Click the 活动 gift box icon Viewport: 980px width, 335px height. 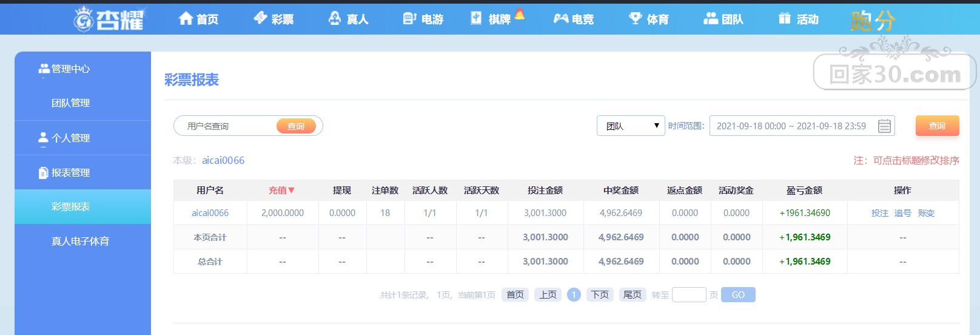point(785,19)
